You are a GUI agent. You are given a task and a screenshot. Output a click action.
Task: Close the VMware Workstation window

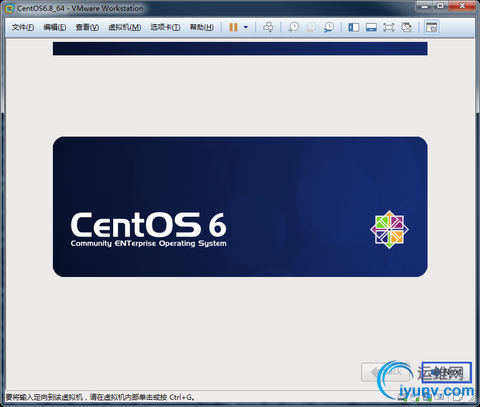coord(462,6)
